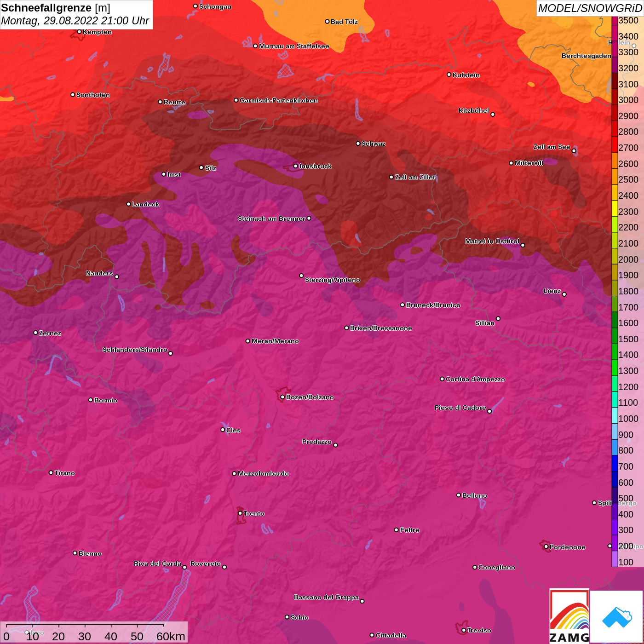Pick the green 1500 legend color band
The height and width of the screenshot is (644, 644).
click(615, 335)
